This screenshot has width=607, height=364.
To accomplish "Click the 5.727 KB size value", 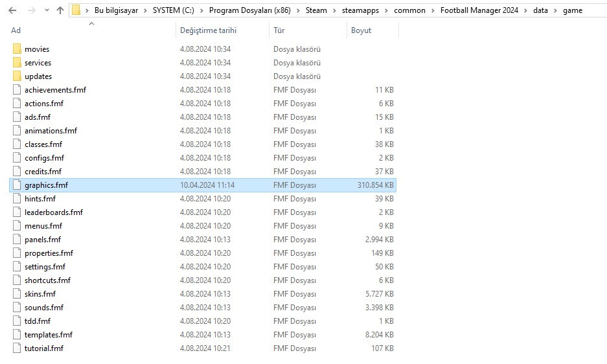I will click(380, 294).
